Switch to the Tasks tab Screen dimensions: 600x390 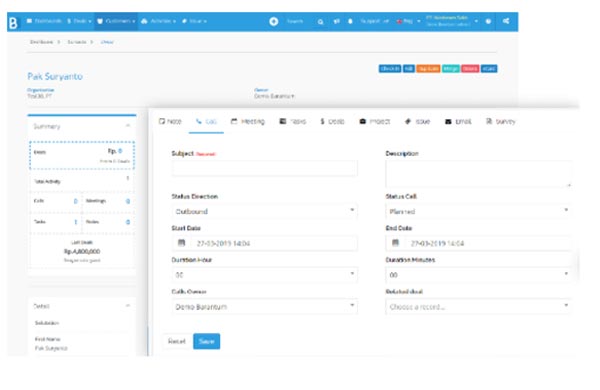tap(293, 121)
